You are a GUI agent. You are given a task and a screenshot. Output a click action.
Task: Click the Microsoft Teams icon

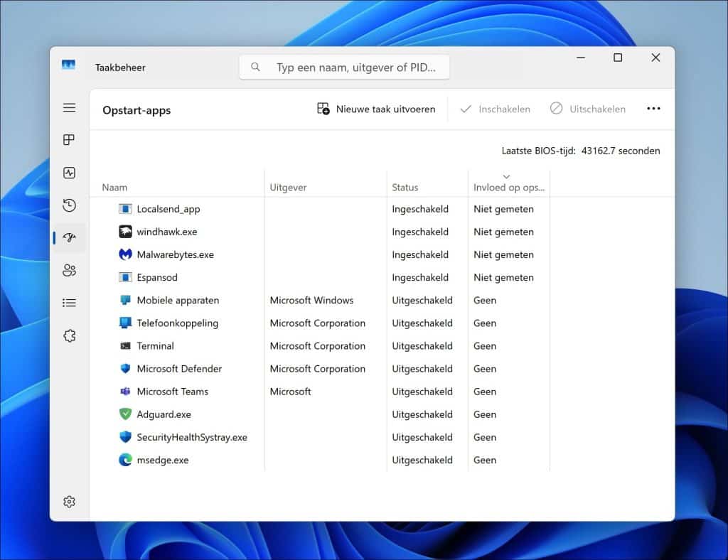pyautogui.click(x=125, y=391)
